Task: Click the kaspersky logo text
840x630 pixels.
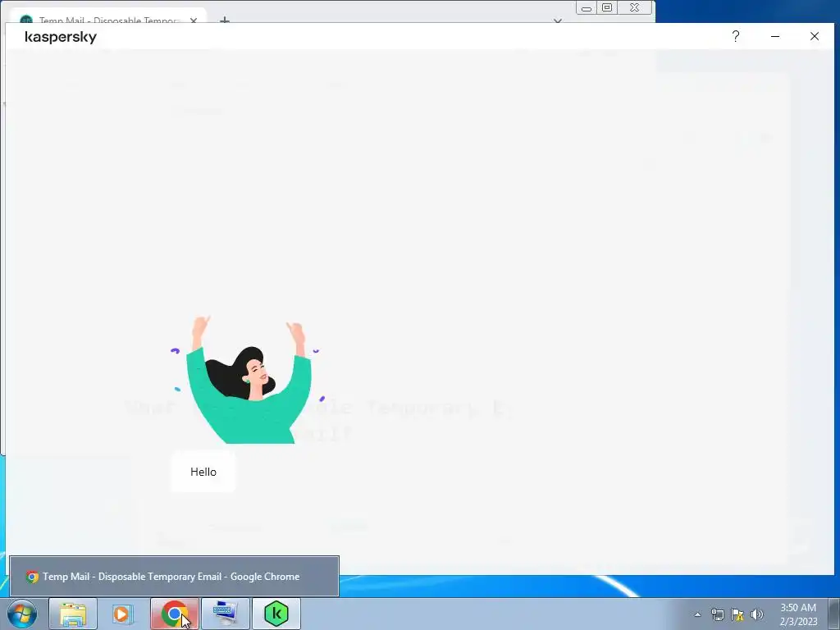Action: coord(61,37)
